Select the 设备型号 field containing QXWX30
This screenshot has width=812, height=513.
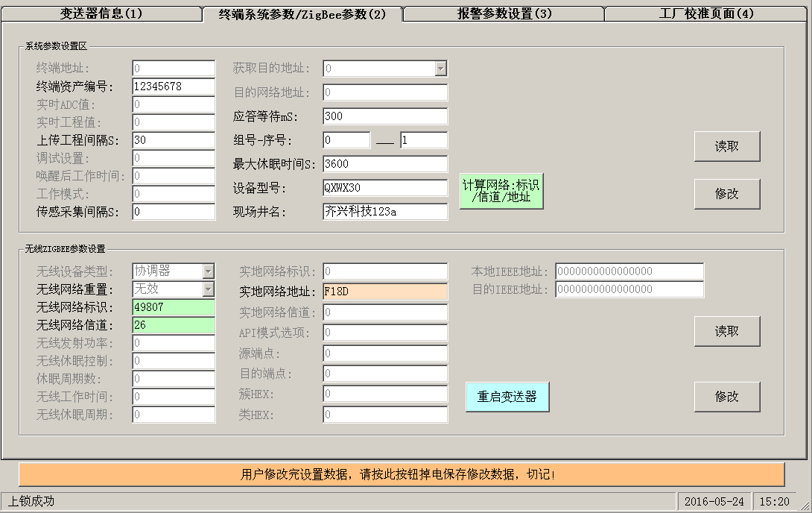coord(384,188)
